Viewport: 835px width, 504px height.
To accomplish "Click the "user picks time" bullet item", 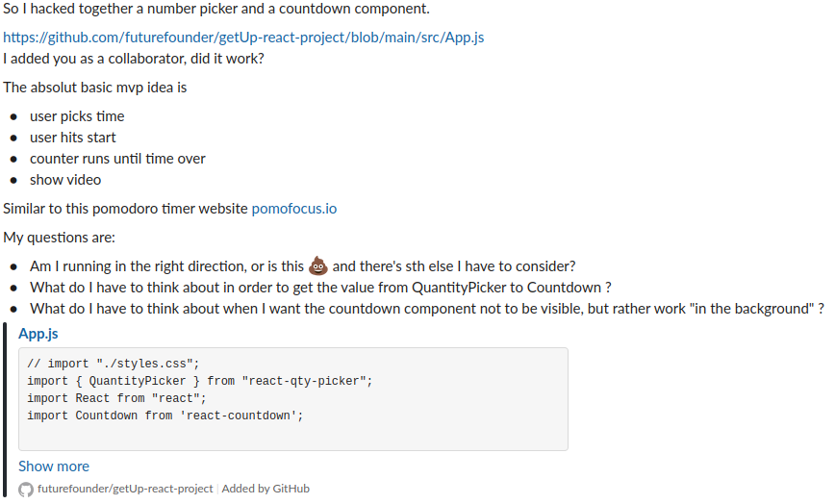I will (x=77, y=116).
